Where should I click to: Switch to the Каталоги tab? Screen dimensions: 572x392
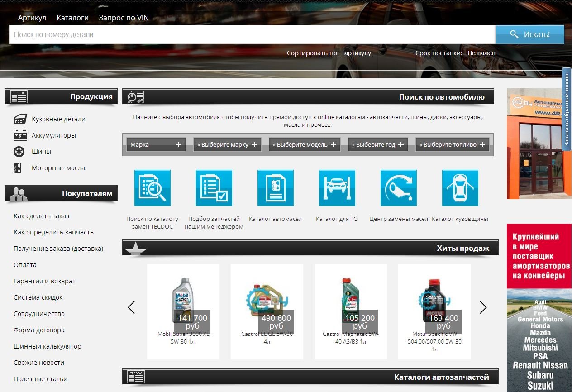[72, 18]
